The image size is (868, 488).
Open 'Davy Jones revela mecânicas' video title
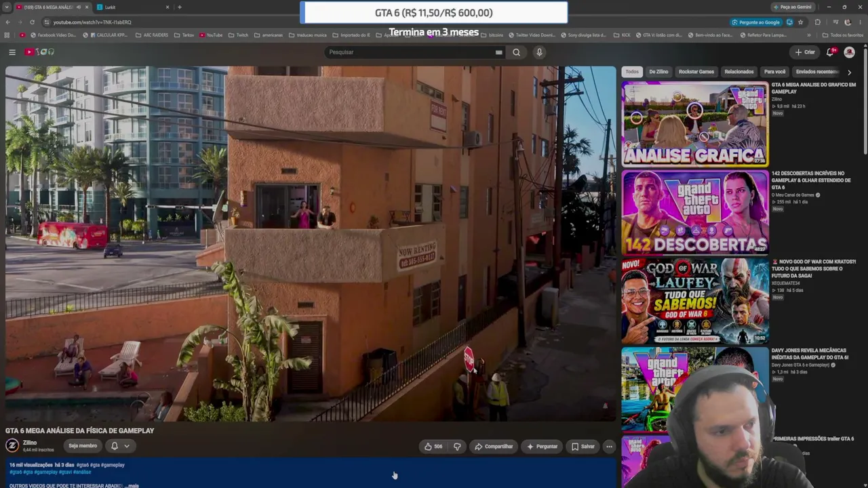point(810,354)
